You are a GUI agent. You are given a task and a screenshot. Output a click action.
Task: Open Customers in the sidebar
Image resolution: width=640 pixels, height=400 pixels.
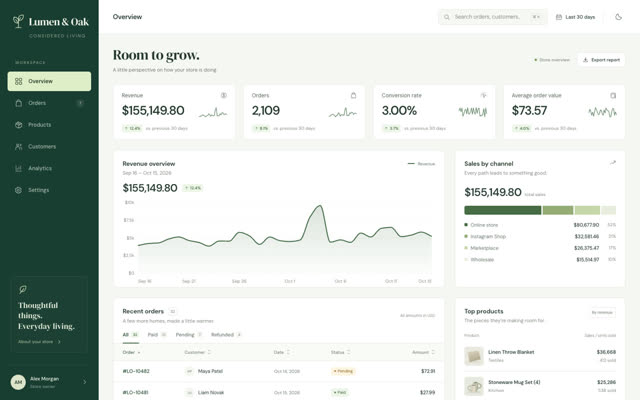[x=49, y=147]
